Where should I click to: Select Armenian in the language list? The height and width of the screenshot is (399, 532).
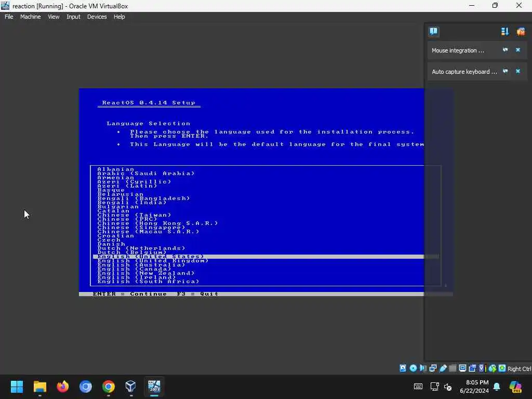pyautogui.click(x=116, y=178)
